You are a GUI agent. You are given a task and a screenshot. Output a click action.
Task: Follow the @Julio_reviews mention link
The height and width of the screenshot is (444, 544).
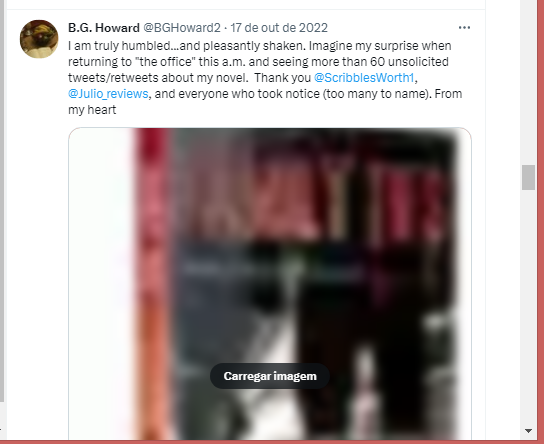pyautogui.click(x=108, y=94)
